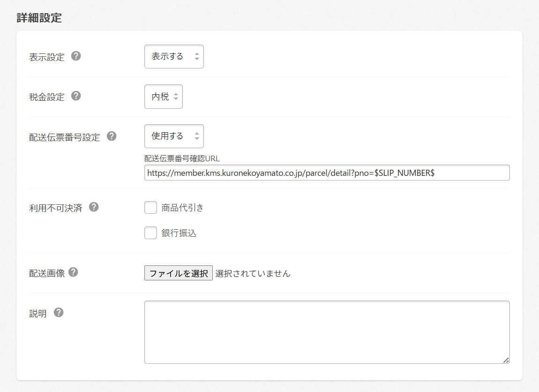The height and width of the screenshot is (392, 539).
Task: Click the 詳細設定 section heading
Action: (39, 18)
